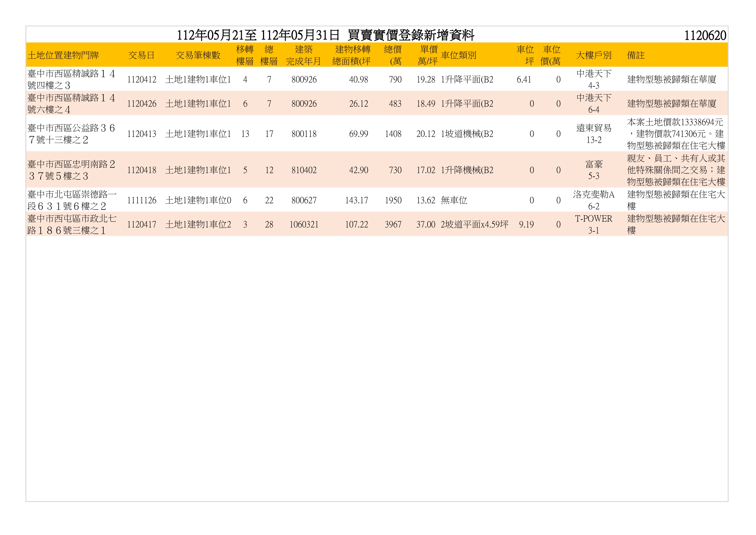The height and width of the screenshot is (535, 756).
Task: Click the 建物移轉總面積 column header
Action: coord(352,55)
